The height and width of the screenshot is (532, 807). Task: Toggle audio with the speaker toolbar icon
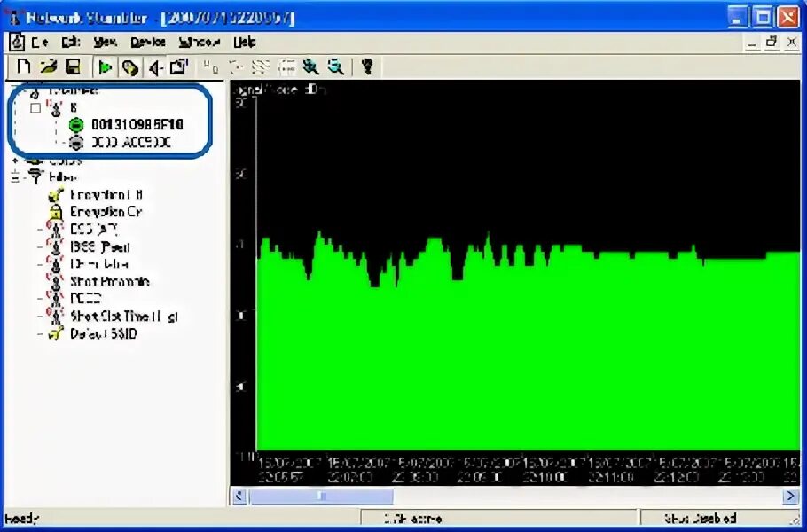(155, 67)
